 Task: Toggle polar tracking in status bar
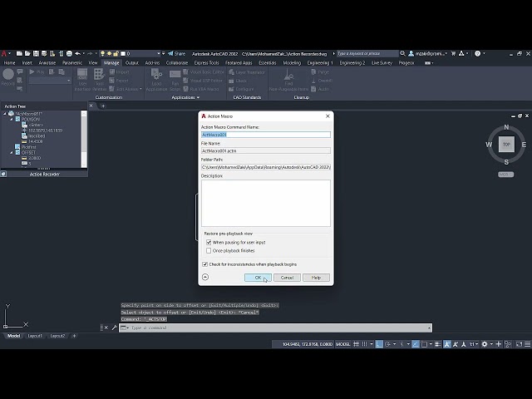point(387,344)
